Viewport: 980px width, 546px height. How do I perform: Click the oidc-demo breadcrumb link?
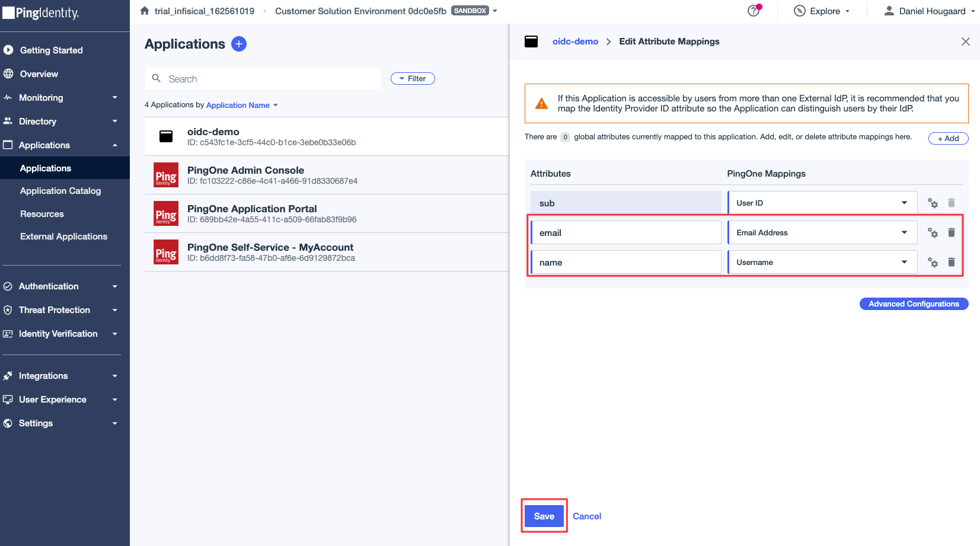click(x=575, y=41)
